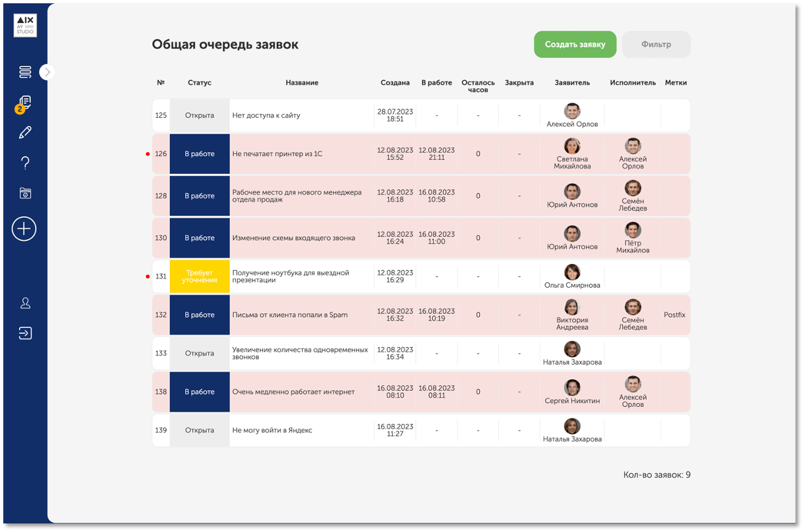The height and width of the screenshot is (532, 804).
Task: Click the Открыта status of ticket 125
Action: pyautogui.click(x=200, y=115)
